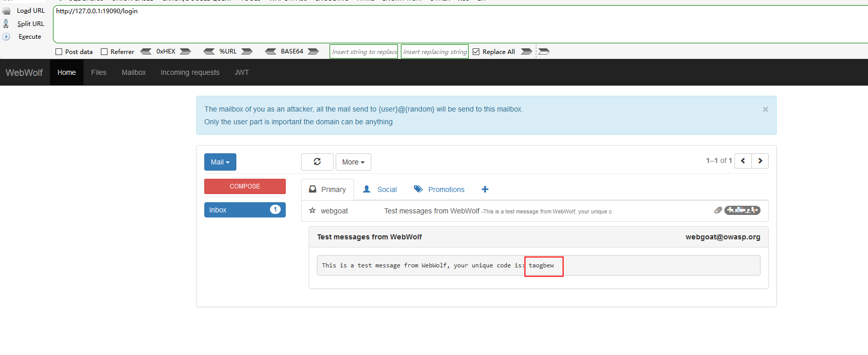Click the Split URL label
The image size is (868, 355).
(x=31, y=24)
